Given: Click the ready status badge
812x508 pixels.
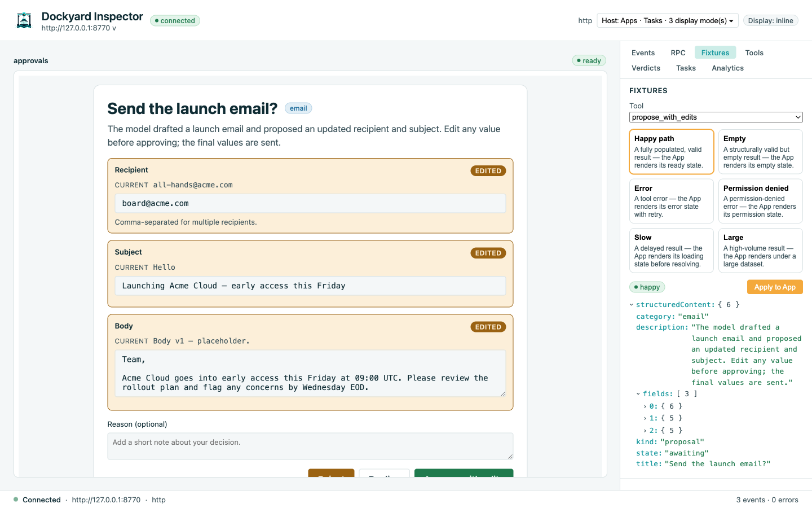Looking at the screenshot, I should click(x=589, y=61).
